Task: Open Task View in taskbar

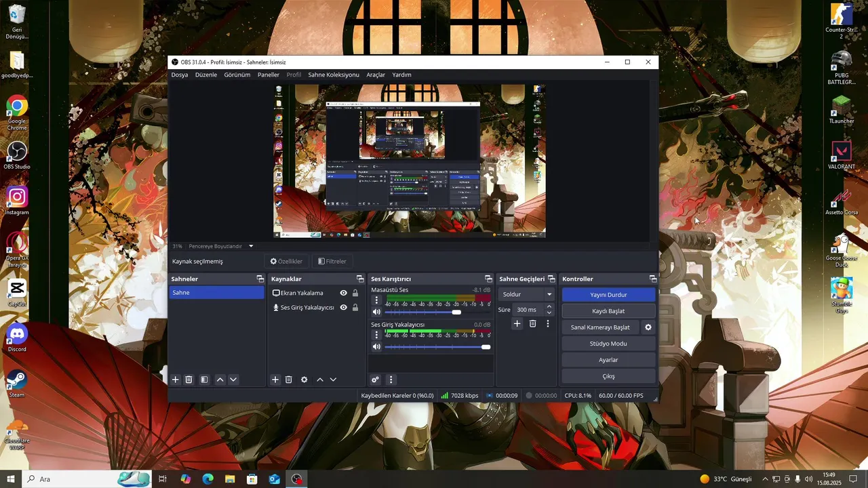Action: pos(163,479)
